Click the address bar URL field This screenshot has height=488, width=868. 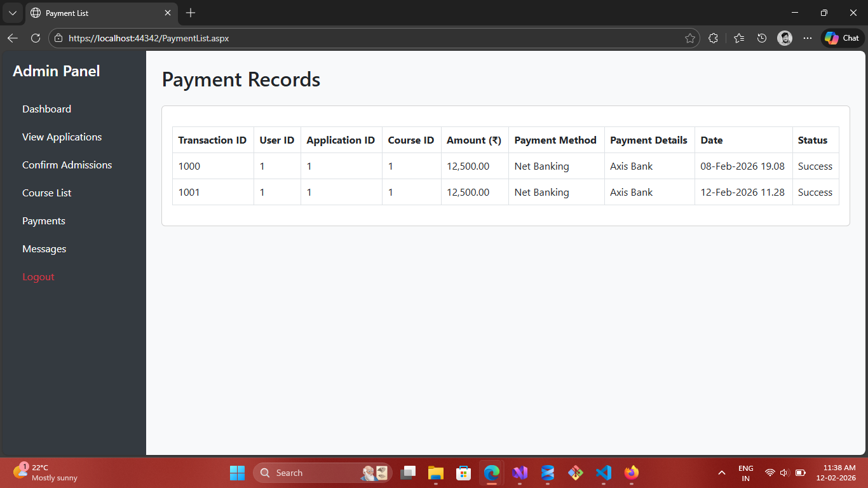tap(369, 38)
